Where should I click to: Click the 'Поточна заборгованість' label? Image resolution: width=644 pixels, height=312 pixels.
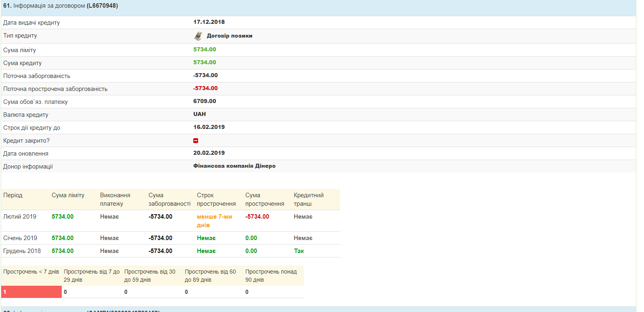pyautogui.click(x=37, y=76)
